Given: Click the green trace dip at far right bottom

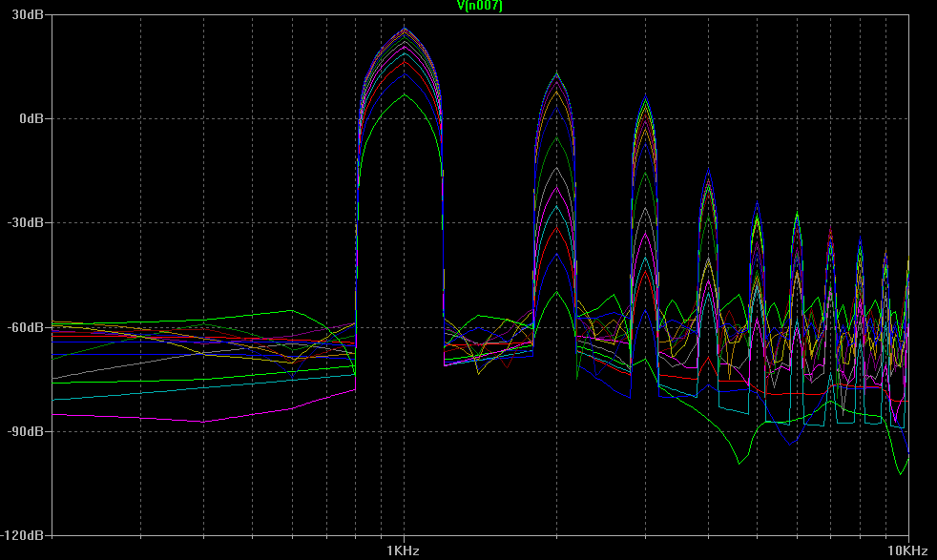Looking at the screenshot, I should click(x=902, y=473).
